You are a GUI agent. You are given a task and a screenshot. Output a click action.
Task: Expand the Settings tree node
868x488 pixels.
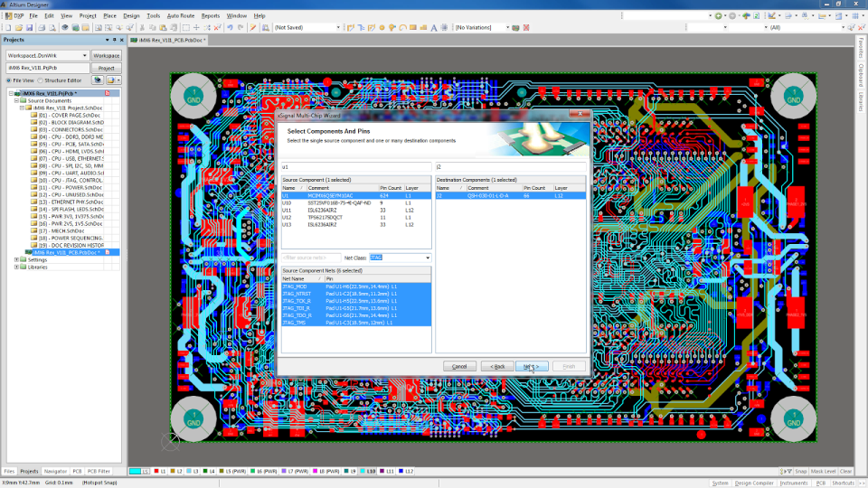[16, 259]
